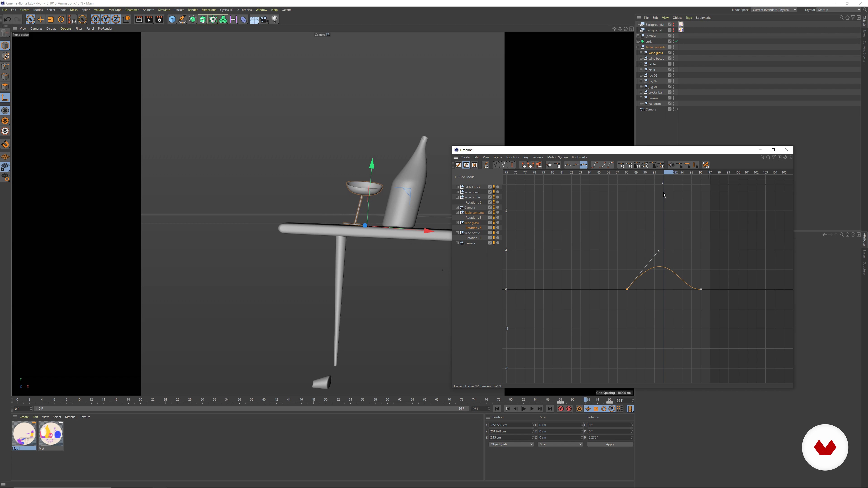This screenshot has height=488, width=868.
Task: Toggle X-axis lock in toolbar
Action: click(x=95, y=19)
